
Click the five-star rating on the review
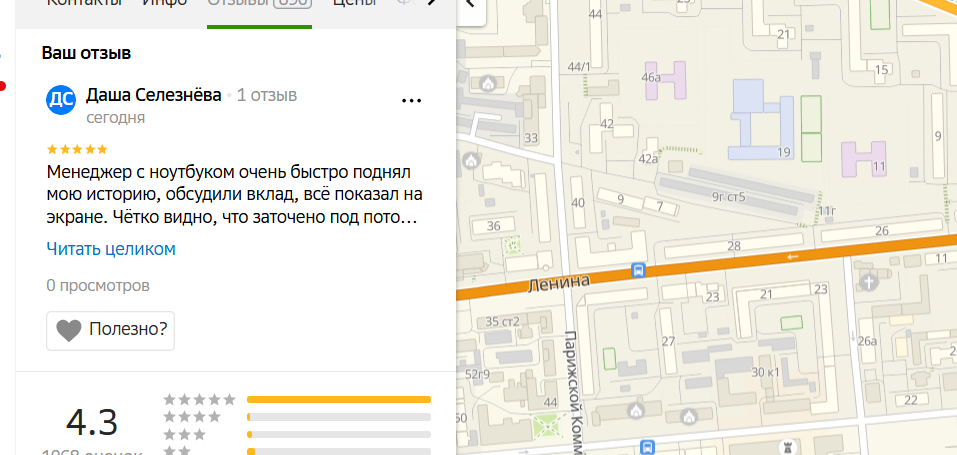point(77,150)
